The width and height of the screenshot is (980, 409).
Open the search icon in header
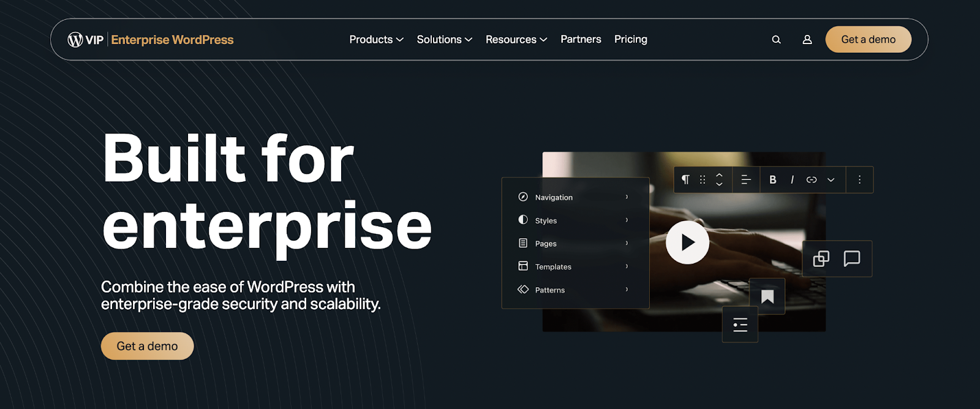(x=776, y=40)
